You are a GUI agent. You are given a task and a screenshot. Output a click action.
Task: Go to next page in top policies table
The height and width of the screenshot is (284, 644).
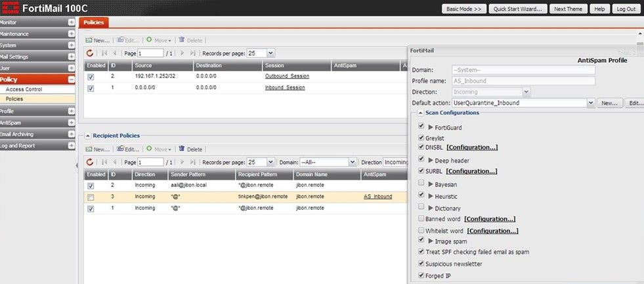point(182,53)
